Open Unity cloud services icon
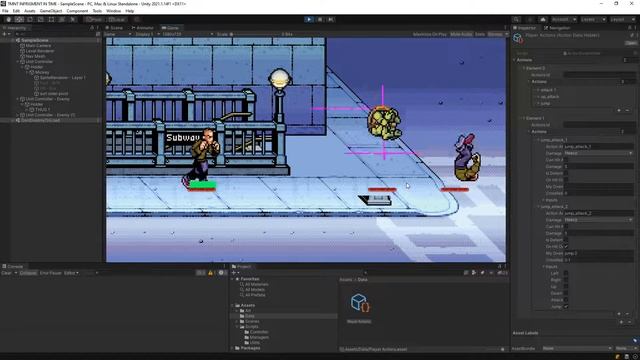 tap(542, 19)
